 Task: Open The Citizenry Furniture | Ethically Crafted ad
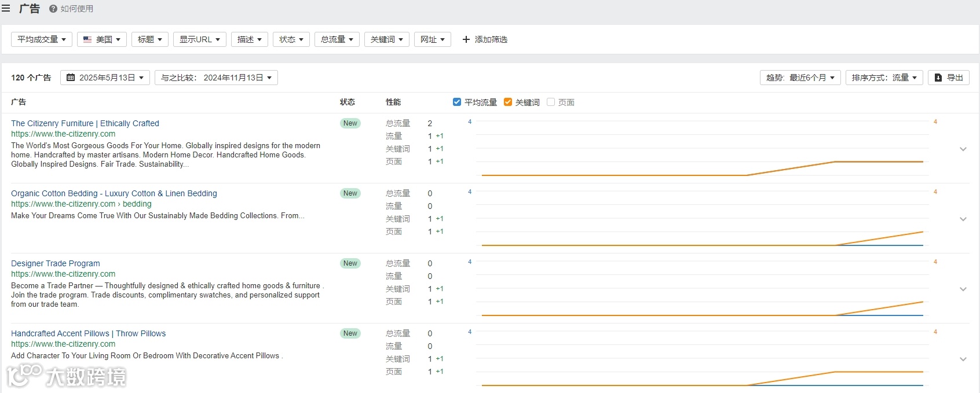pyautogui.click(x=85, y=123)
